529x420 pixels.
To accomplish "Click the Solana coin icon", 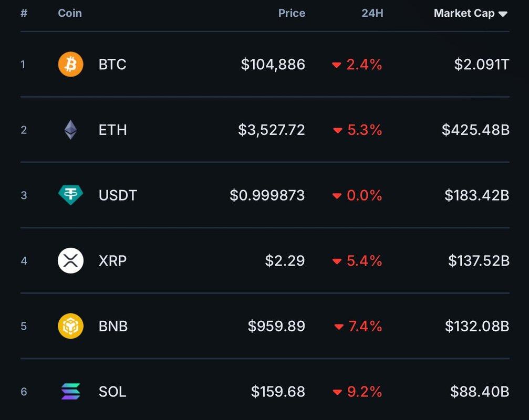I will pos(70,392).
